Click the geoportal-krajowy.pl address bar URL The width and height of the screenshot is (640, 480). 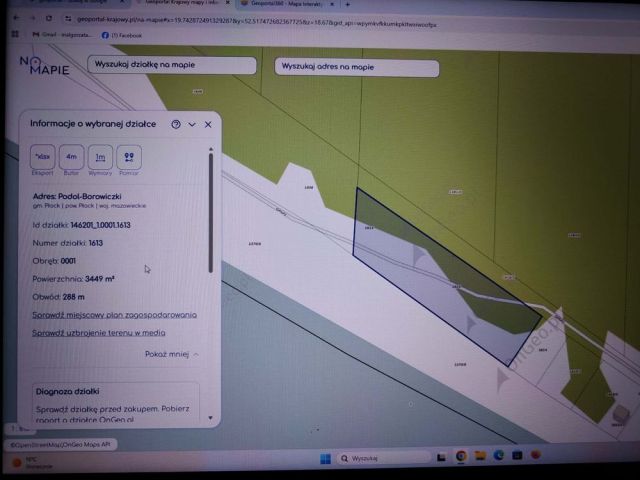pos(257,22)
